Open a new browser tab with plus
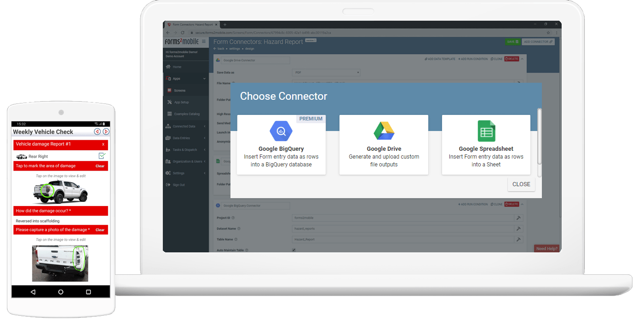 [225, 24]
